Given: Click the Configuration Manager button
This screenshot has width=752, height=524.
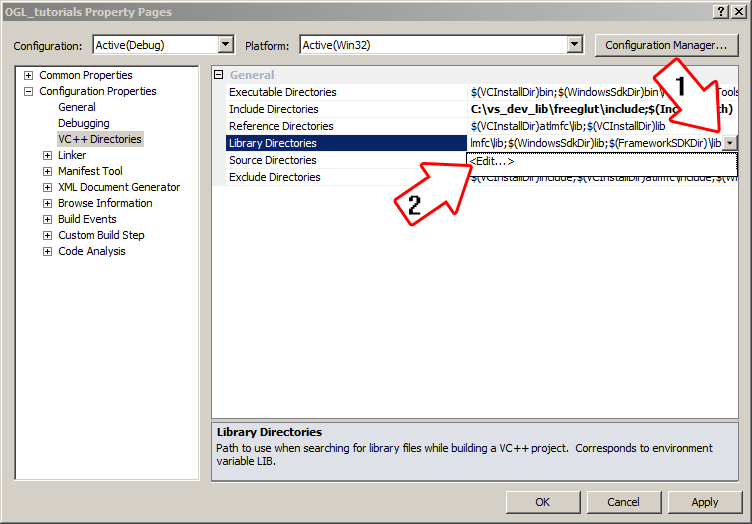Looking at the screenshot, I should point(666,45).
